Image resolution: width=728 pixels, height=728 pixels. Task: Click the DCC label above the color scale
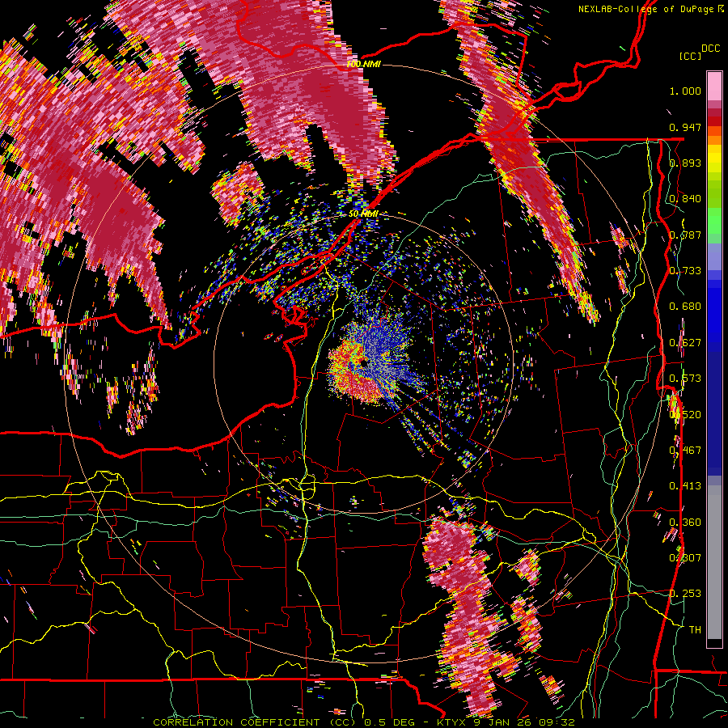(710, 49)
